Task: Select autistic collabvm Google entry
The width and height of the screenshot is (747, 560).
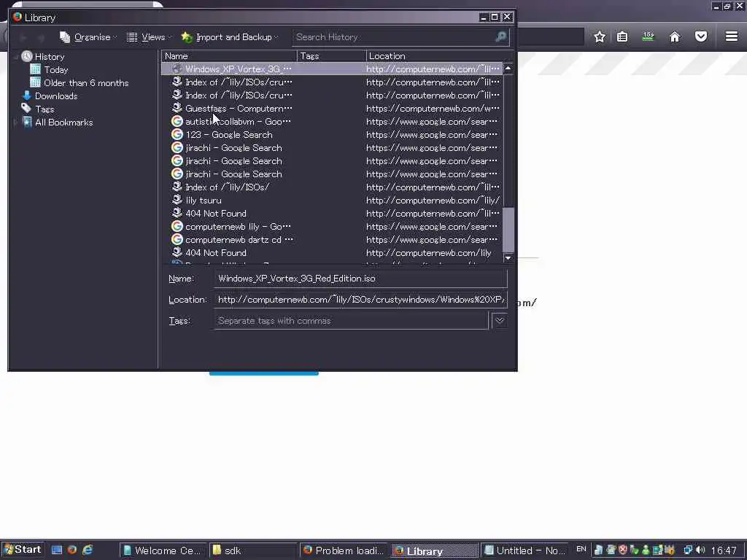Action: pyautogui.click(x=332, y=122)
